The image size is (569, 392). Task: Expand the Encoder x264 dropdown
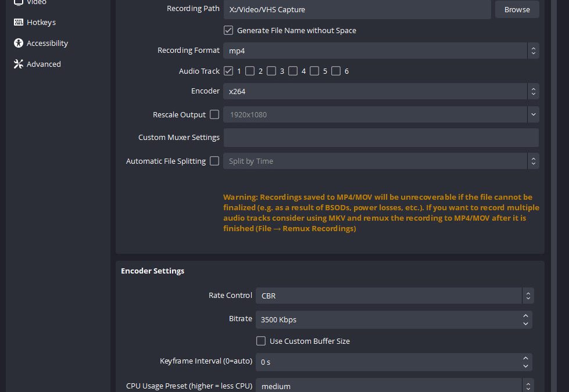[381, 91]
